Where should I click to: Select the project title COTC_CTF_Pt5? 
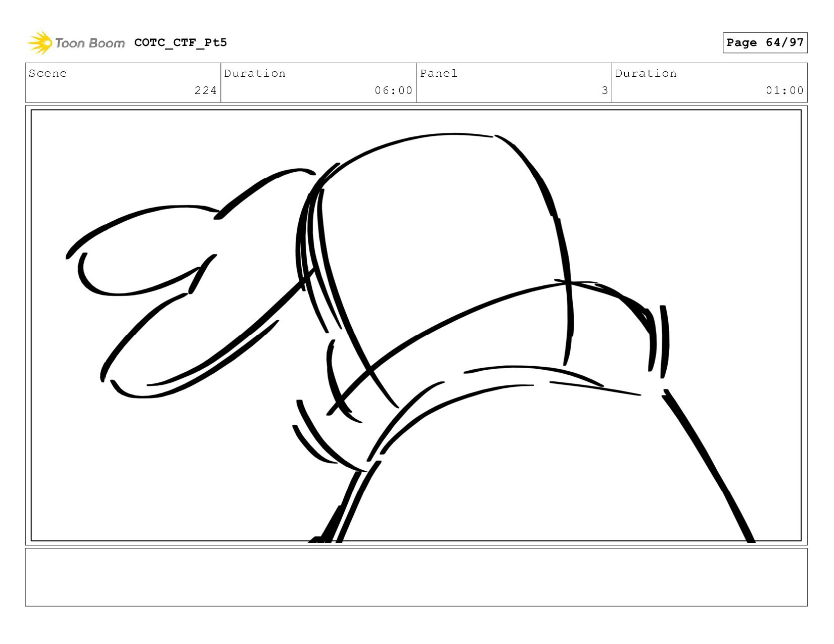180,42
